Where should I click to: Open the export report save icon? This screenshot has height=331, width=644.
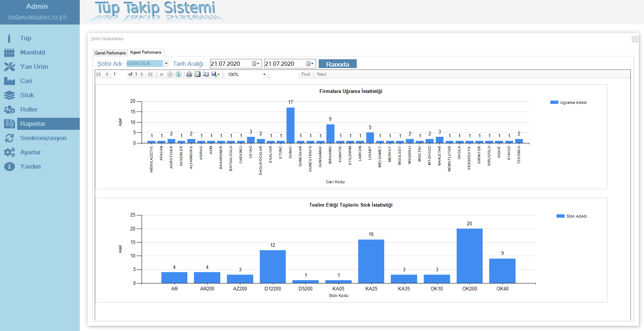215,74
